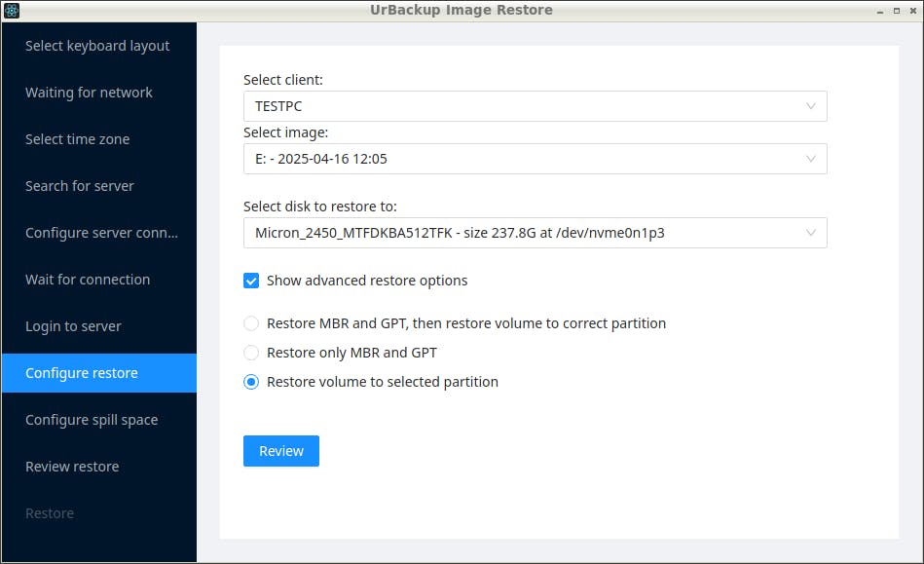
Task: Jump to Select time zone step
Action: click(78, 139)
